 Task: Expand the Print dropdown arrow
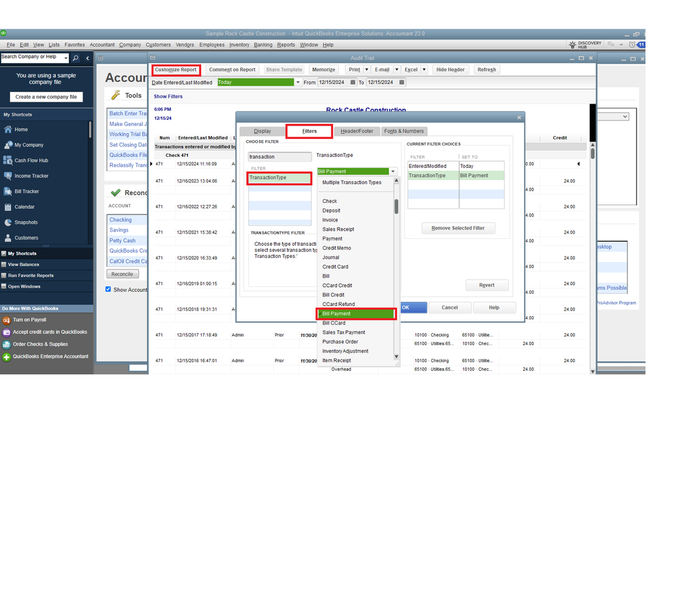pos(367,70)
